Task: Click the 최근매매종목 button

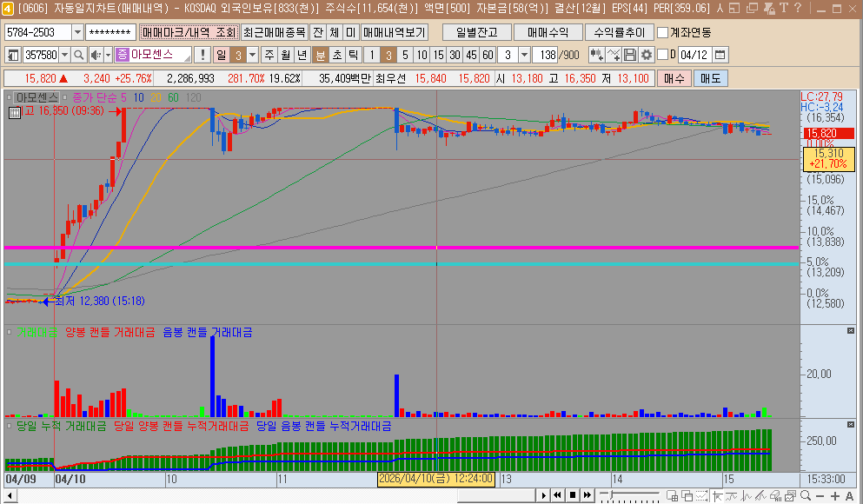Action: click(x=275, y=32)
